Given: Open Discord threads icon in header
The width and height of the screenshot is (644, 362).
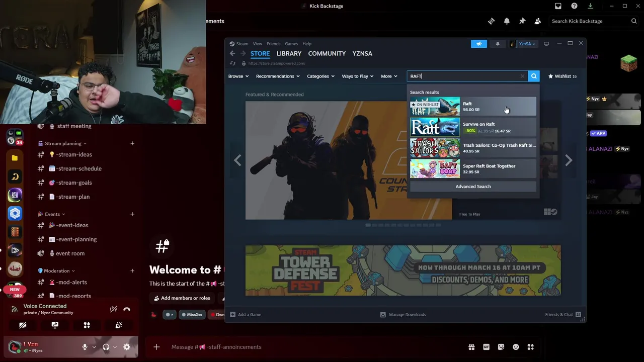Looking at the screenshot, I should point(491,21).
